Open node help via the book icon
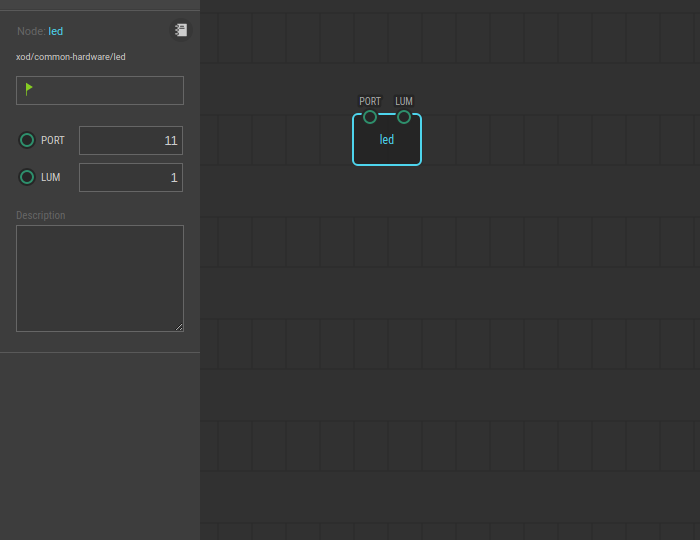Viewport: 700px width, 540px height. click(180, 31)
